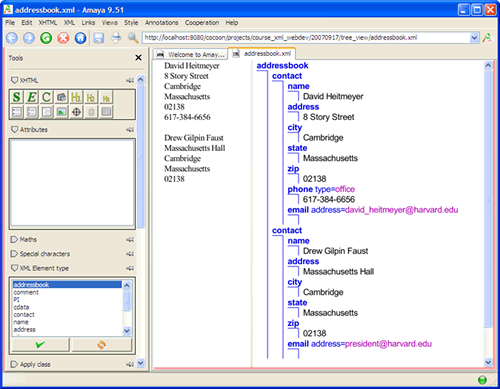This screenshot has width=500, height=389.
Task: Collapse the Attributes section
Action: pyautogui.click(x=14, y=129)
